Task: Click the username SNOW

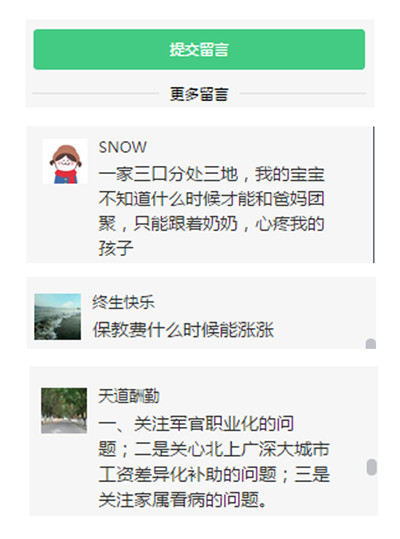Action: click(x=123, y=147)
